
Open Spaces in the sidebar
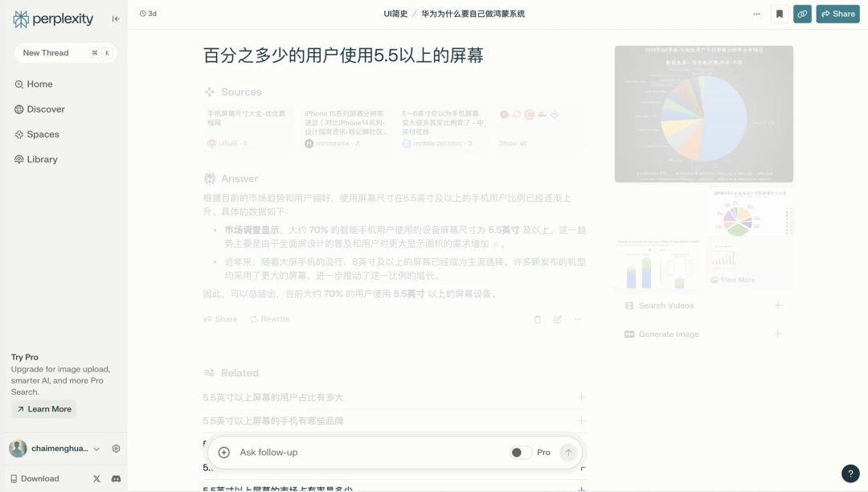[37, 134]
